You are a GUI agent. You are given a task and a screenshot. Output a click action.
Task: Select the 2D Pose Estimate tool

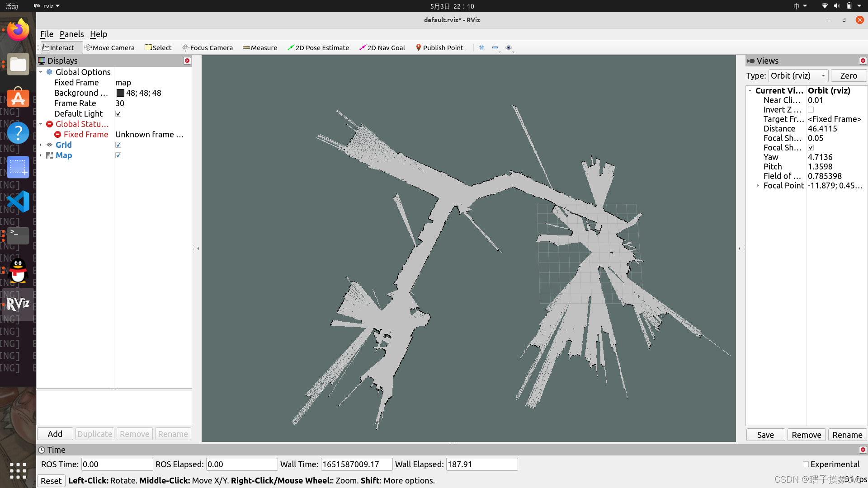[318, 47]
